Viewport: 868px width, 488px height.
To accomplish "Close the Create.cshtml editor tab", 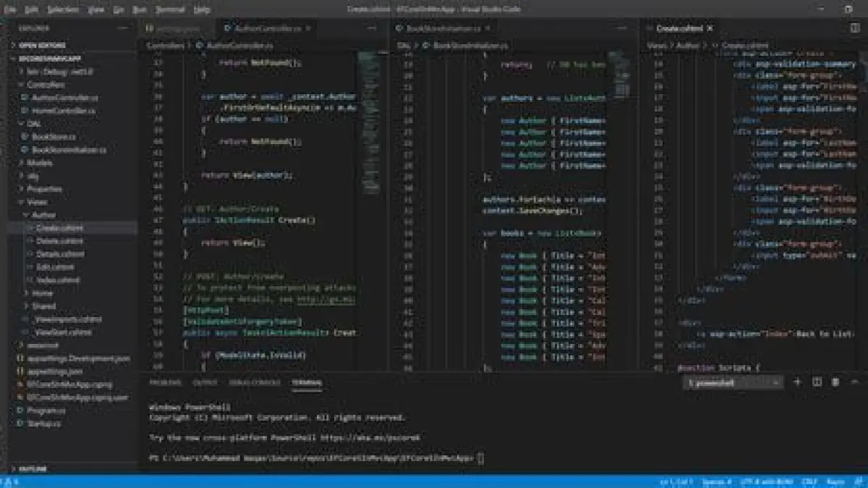I will pos(710,28).
